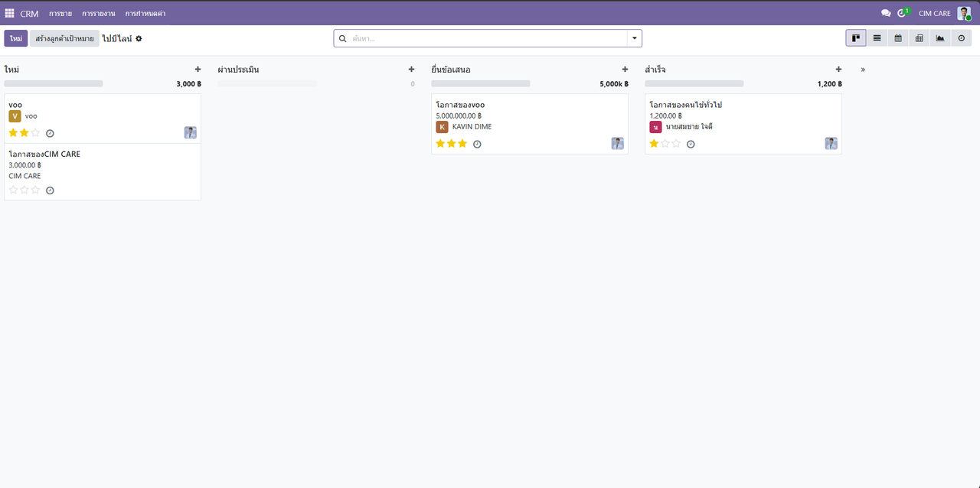This screenshot has height=488, width=980.
Task: Open the การกำหนดค่า menu
Action: pyautogui.click(x=145, y=14)
